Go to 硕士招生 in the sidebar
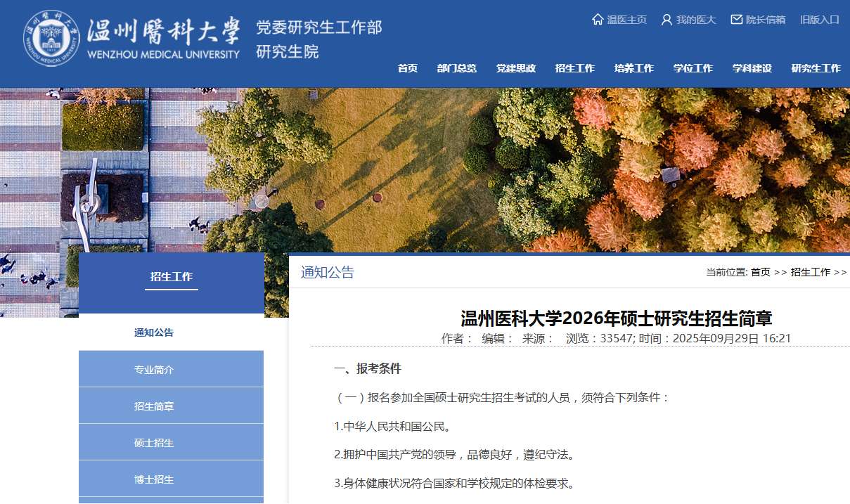The height and width of the screenshot is (504, 850). [154, 443]
